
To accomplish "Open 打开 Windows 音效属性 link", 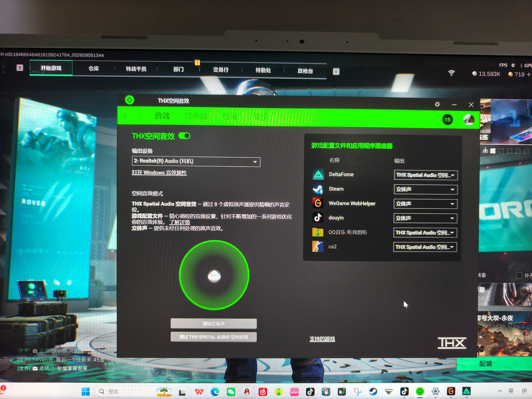I will coord(159,172).
